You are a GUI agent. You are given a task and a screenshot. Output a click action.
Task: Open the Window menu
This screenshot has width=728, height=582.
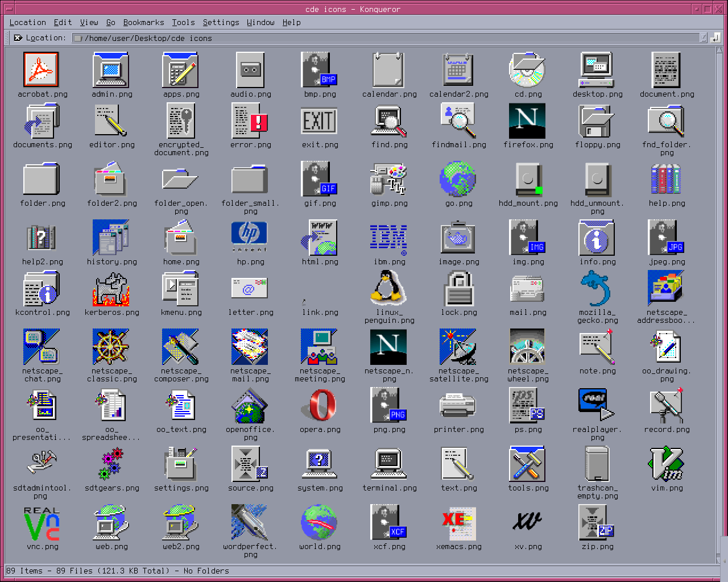point(260,23)
